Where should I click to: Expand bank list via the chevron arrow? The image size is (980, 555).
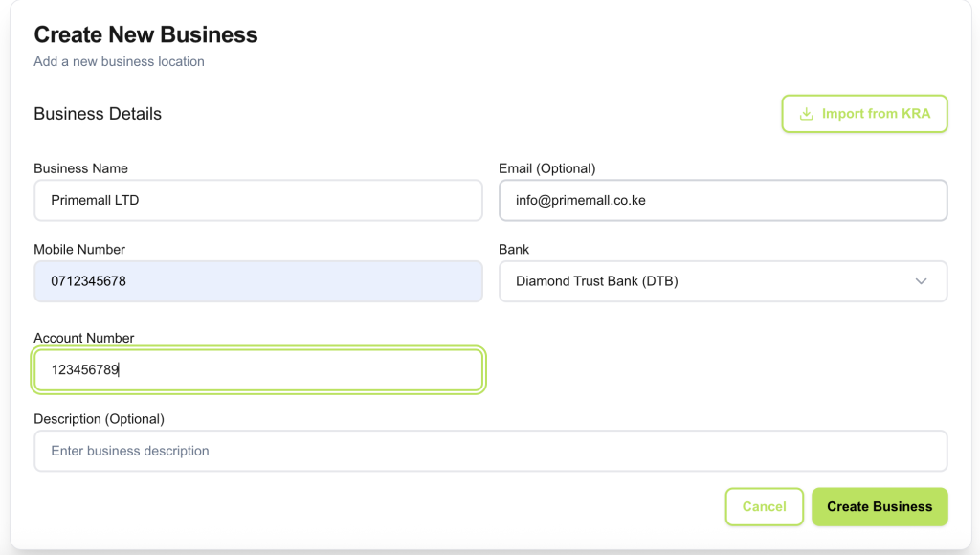coord(921,281)
